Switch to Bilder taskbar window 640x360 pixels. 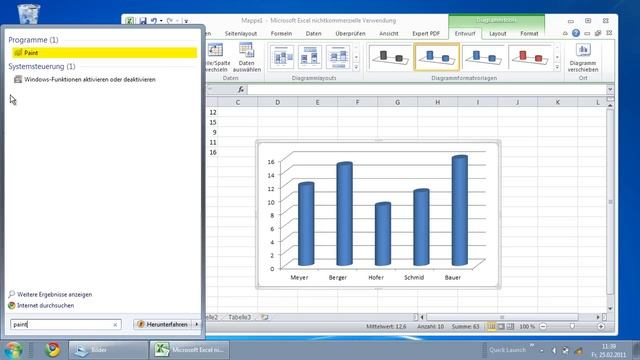point(108,350)
